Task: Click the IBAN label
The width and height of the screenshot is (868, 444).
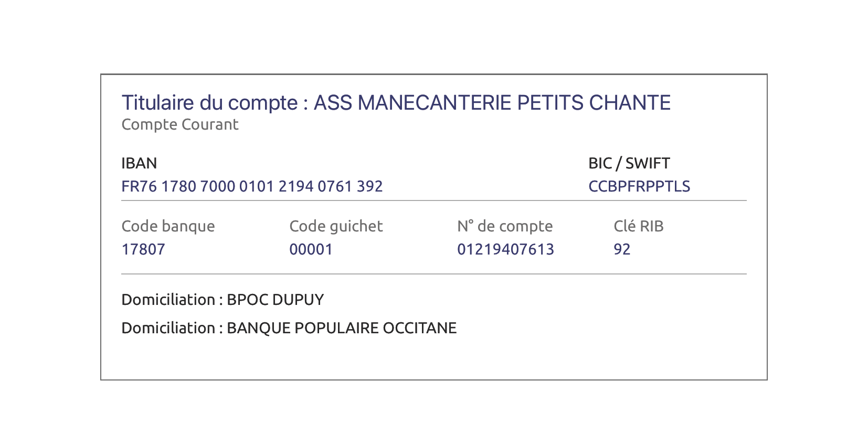Action: (x=139, y=163)
